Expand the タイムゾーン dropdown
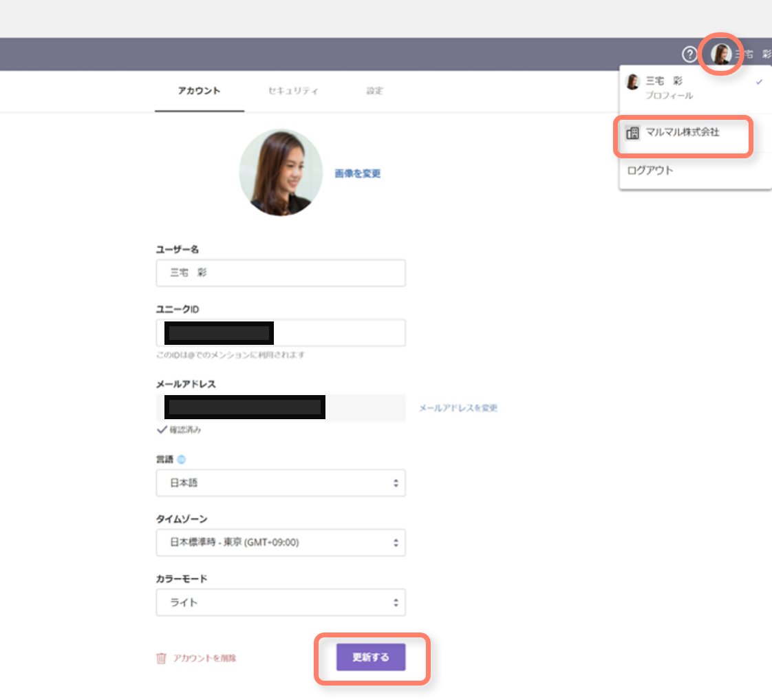Screen dimensions: 772x700 tap(281, 542)
